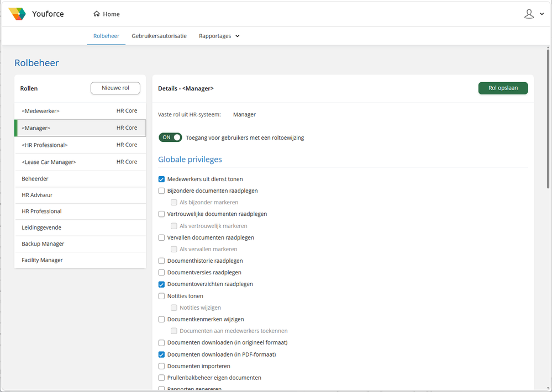Uncheck Documentoverzichten raadplegen
The height and width of the screenshot is (392, 552).
pyautogui.click(x=161, y=284)
